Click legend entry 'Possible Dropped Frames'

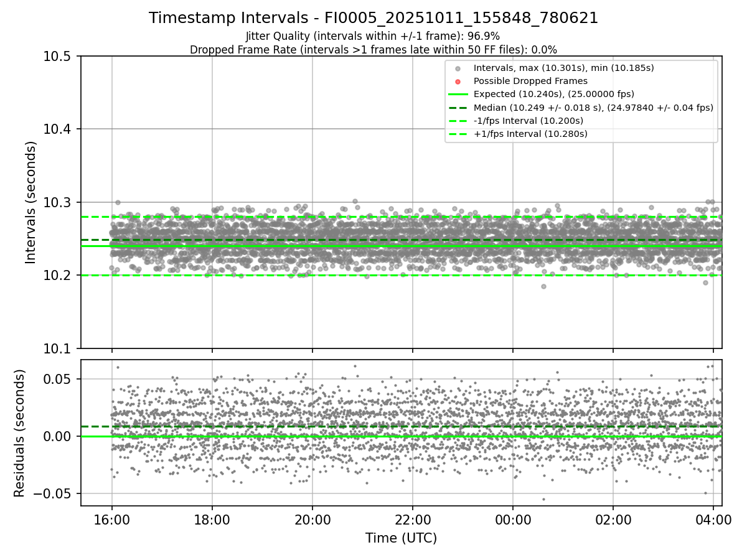[530, 81]
